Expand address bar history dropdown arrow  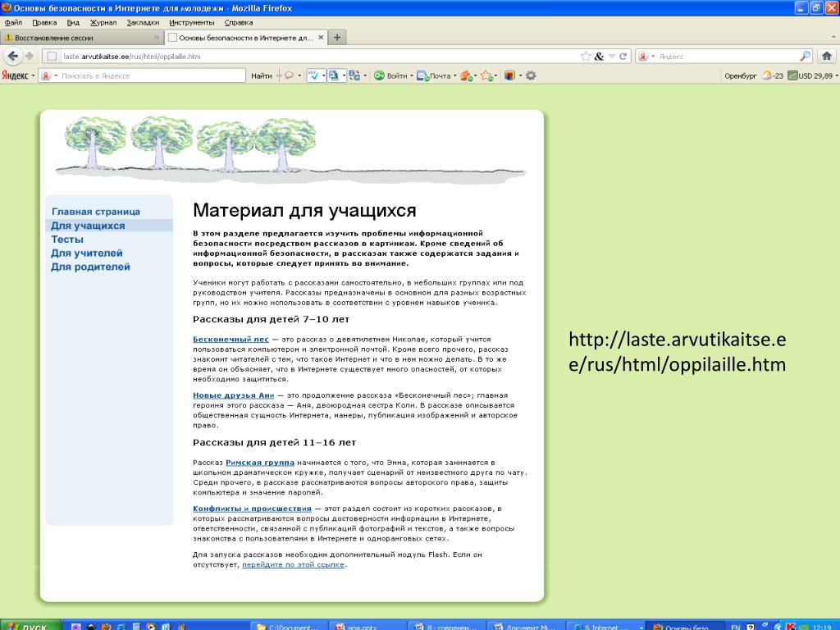(612, 57)
